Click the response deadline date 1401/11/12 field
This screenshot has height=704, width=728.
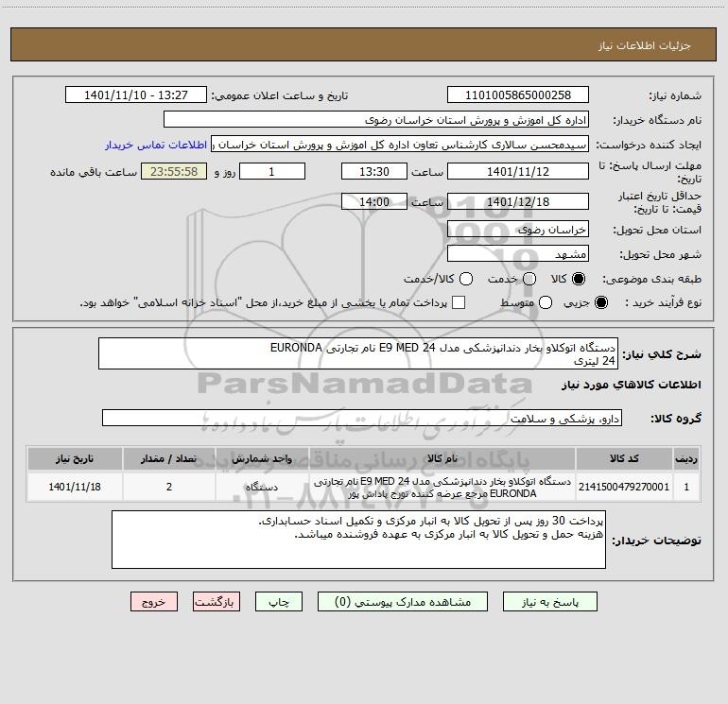click(x=518, y=171)
